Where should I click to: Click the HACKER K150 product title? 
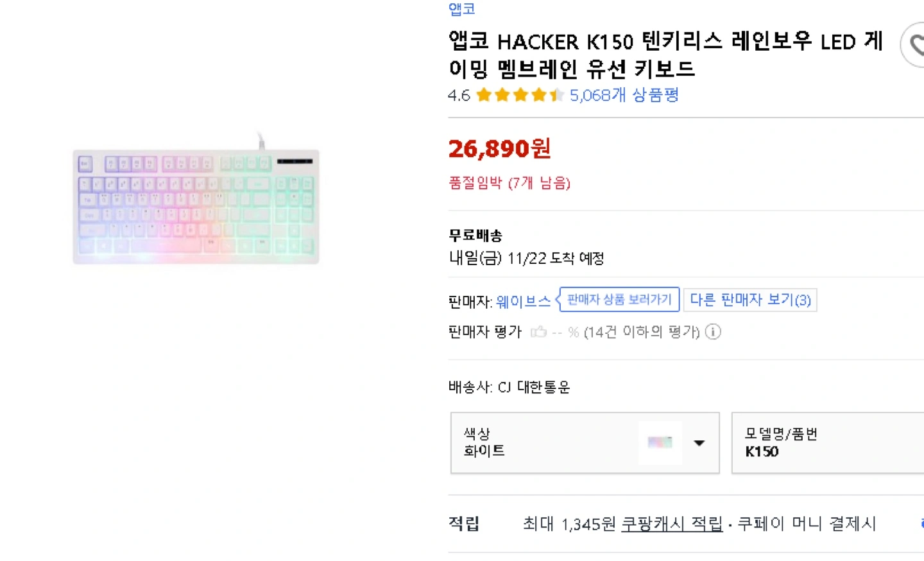[665, 55]
